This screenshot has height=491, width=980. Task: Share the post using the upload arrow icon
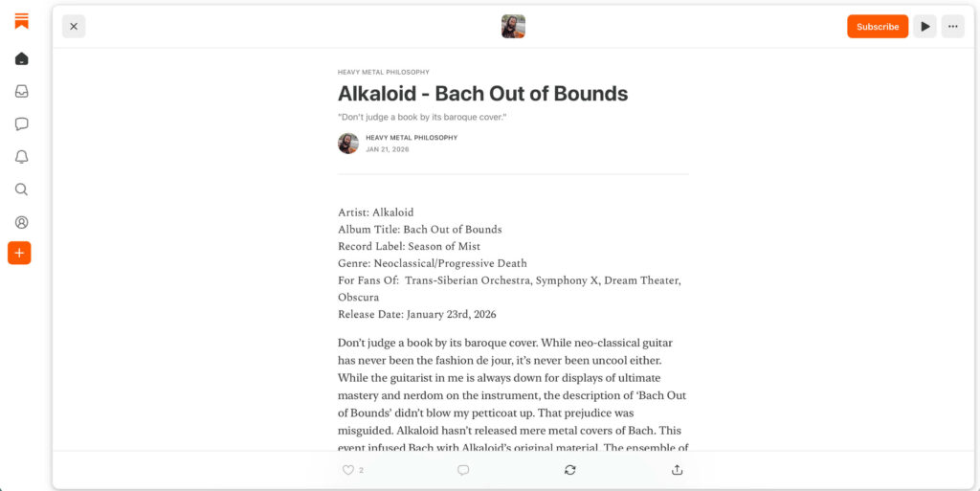[677, 470]
